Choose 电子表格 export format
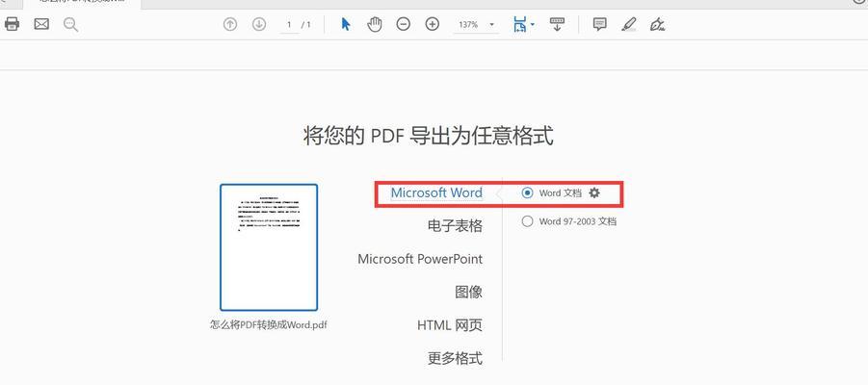868x385 pixels. [455, 225]
